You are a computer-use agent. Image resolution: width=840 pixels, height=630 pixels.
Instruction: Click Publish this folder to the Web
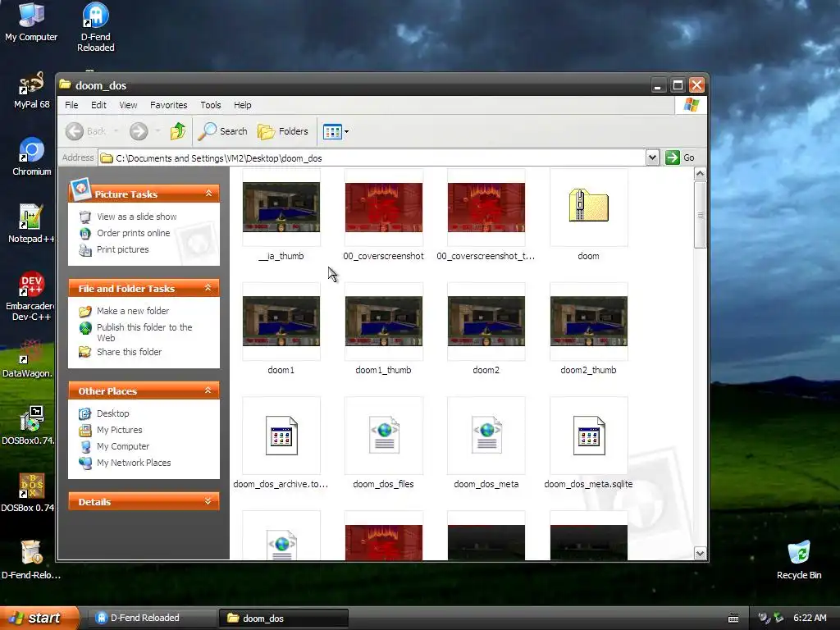(x=144, y=332)
